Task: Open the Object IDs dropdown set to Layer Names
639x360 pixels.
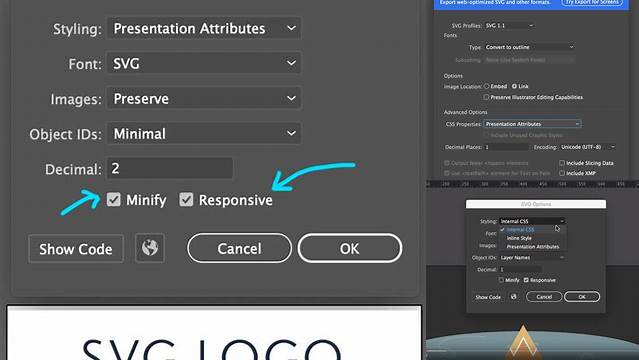Action: point(532,258)
